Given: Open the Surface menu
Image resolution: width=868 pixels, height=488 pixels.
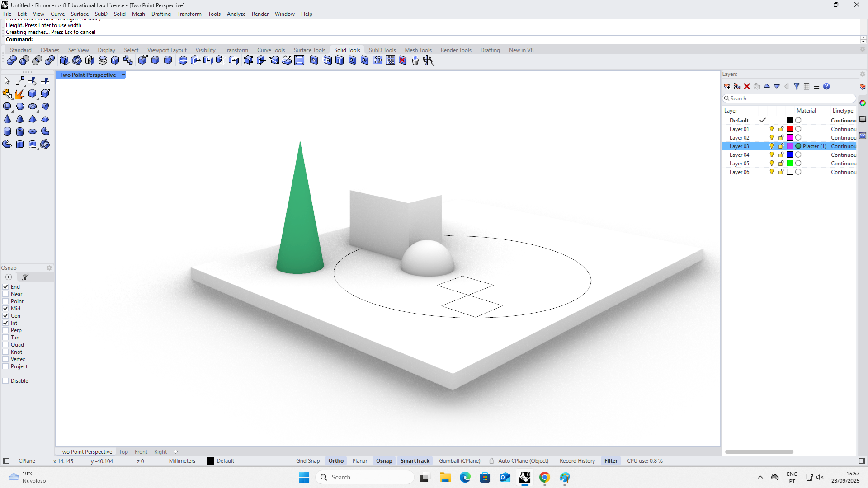Looking at the screenshot, I should point(80,14).
